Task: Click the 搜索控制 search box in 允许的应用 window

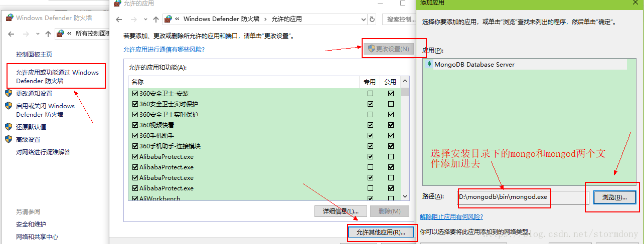Action: [400, 20]
